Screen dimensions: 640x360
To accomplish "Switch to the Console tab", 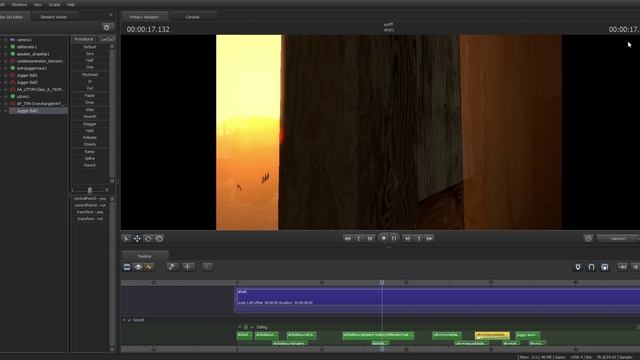I will pyautogui.click(x=193, y=17).
